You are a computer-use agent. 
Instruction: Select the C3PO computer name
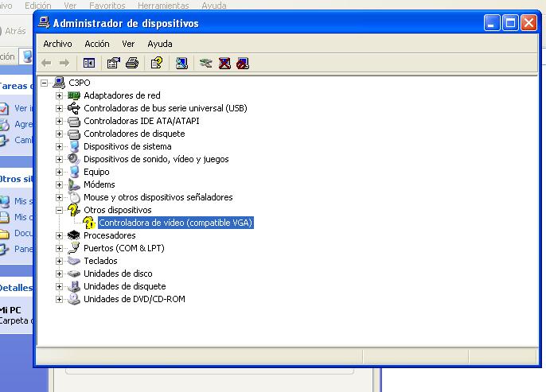click(80, 83)
